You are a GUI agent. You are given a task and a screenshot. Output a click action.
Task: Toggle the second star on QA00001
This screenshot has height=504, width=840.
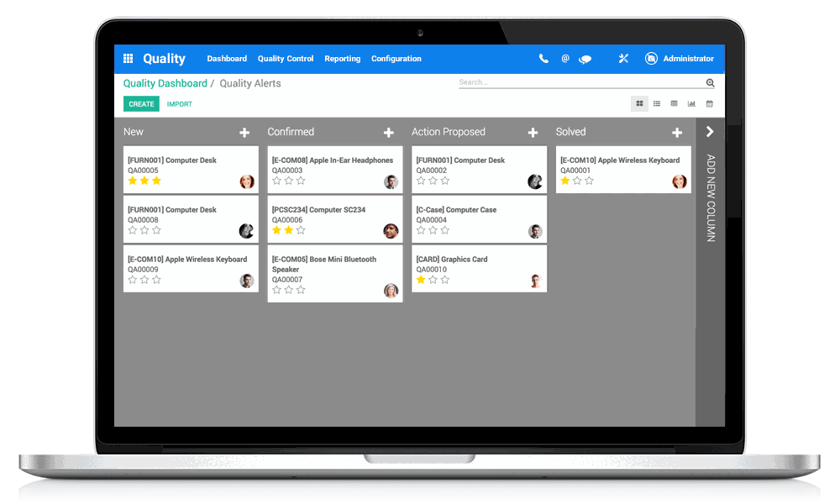click(575, 180)
